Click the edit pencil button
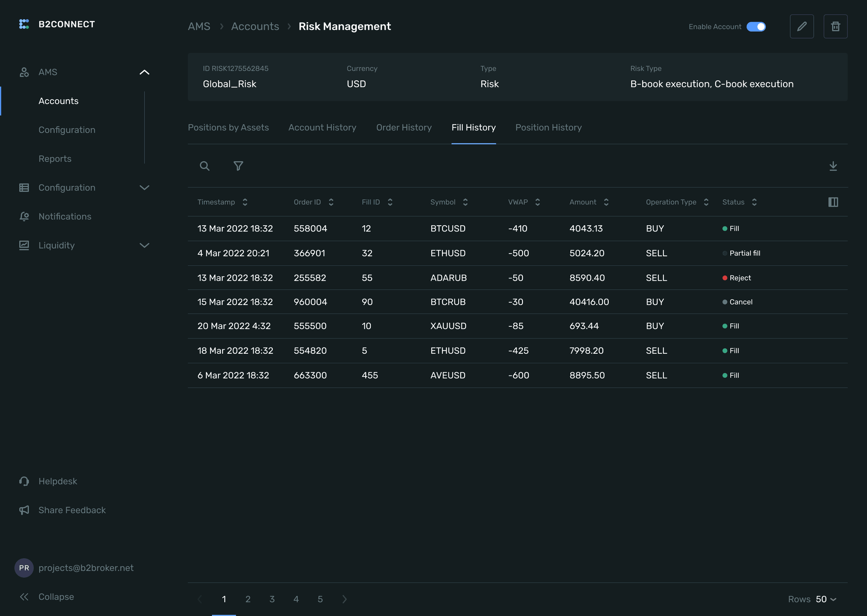867x616 pixels. pyautogui.click(x=802, y=27)
